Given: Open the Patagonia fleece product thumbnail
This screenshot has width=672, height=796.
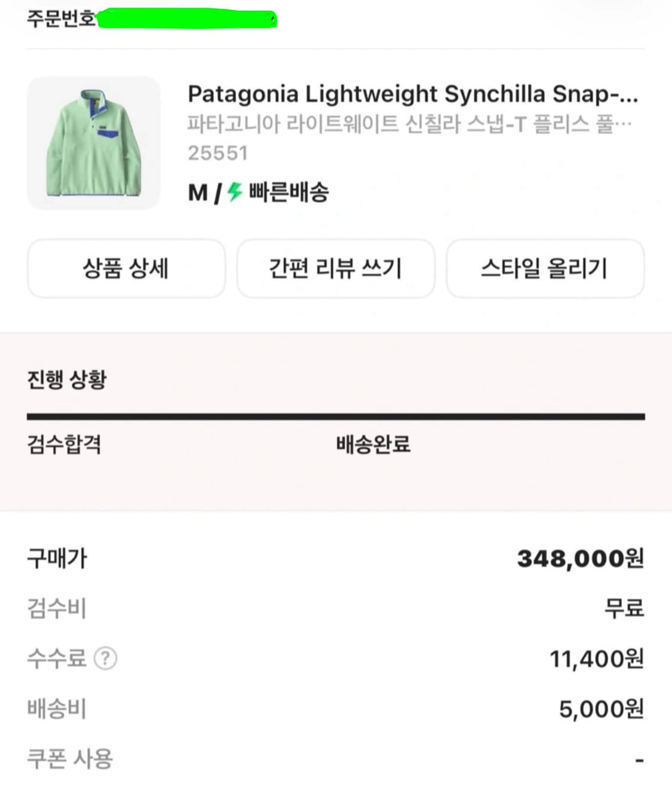Looking at the screenshot, I should pyautogui.click(x=93, y=143).
